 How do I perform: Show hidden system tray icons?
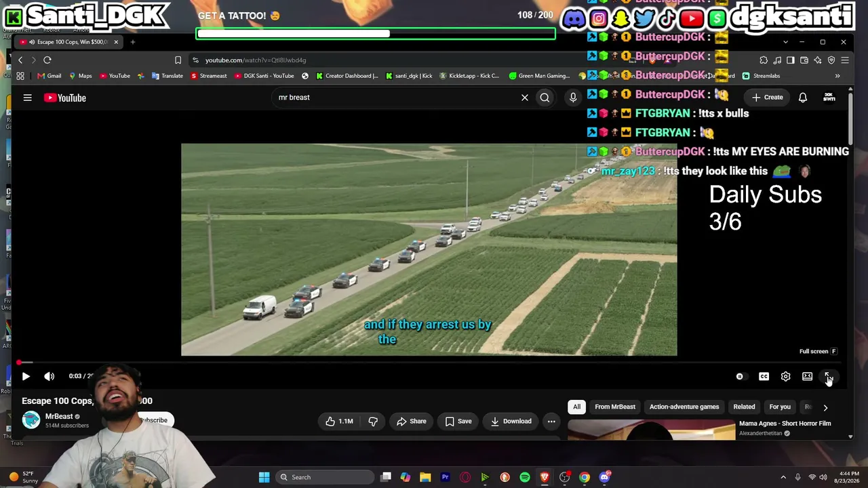[783, 477]
